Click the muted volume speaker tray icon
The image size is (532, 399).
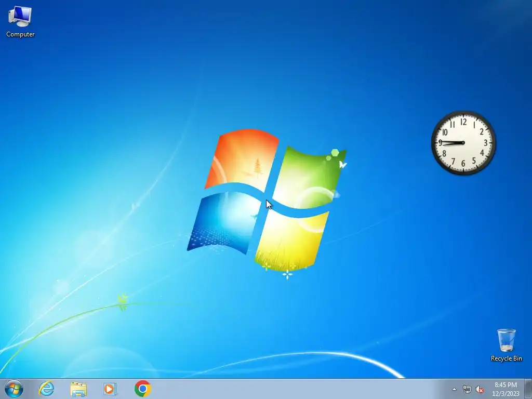click(x=480, y=390)
